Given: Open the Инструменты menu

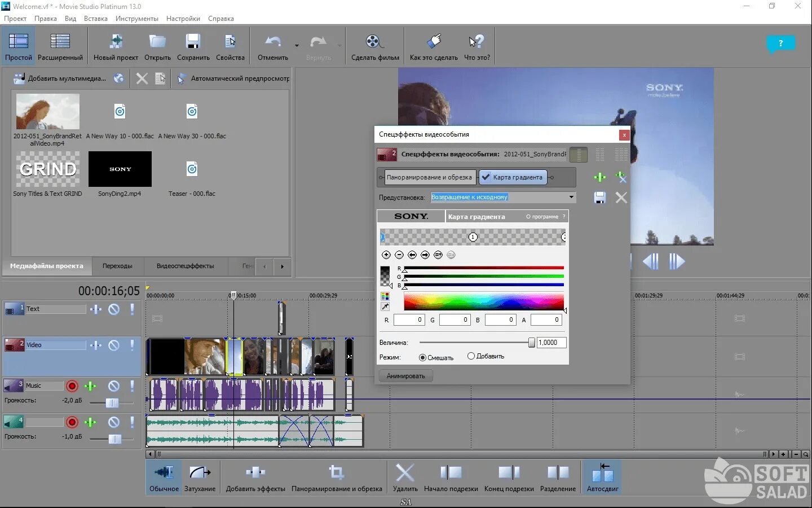Looking at the screenshot, I should pos(137,18).
